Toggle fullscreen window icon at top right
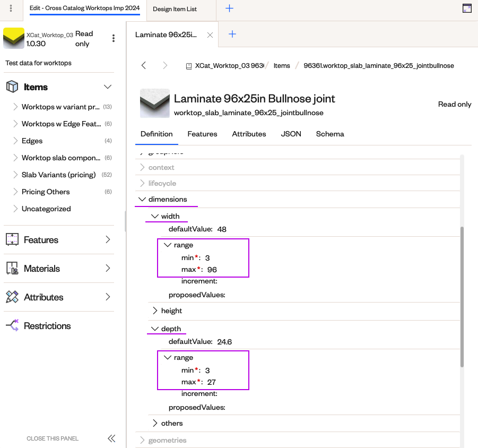 (x=467, y=8)
